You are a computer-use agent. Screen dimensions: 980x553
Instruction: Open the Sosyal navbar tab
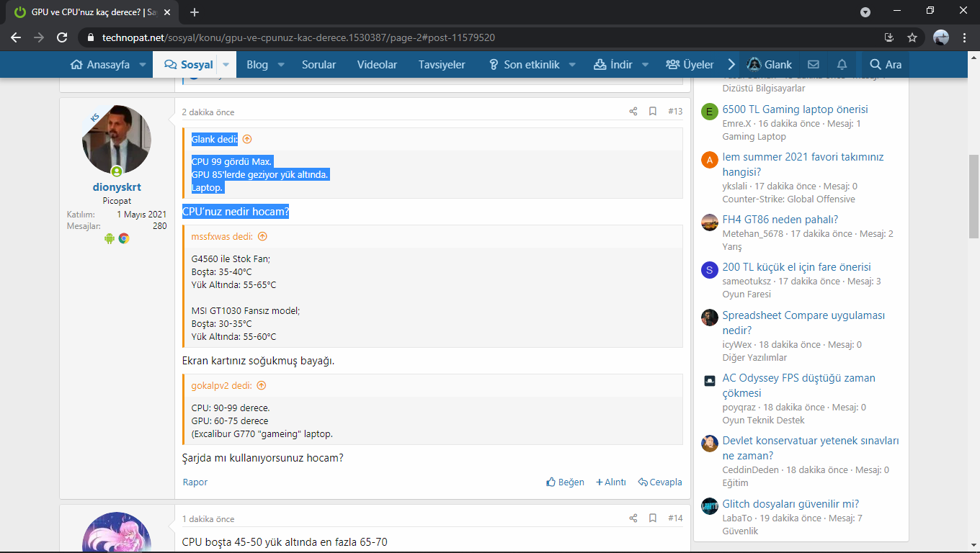189,65
